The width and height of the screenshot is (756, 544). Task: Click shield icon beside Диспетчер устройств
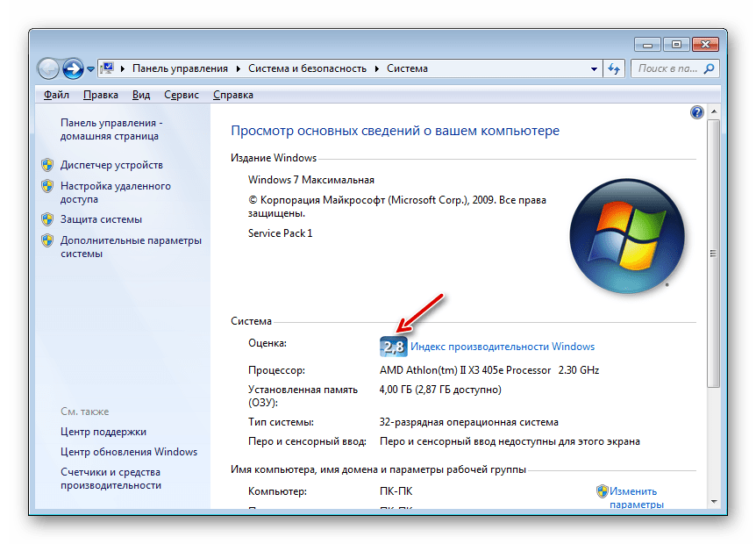47,165
